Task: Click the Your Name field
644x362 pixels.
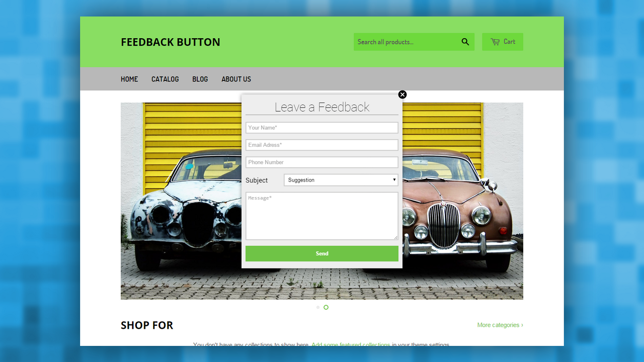Action: pos(322,128)
